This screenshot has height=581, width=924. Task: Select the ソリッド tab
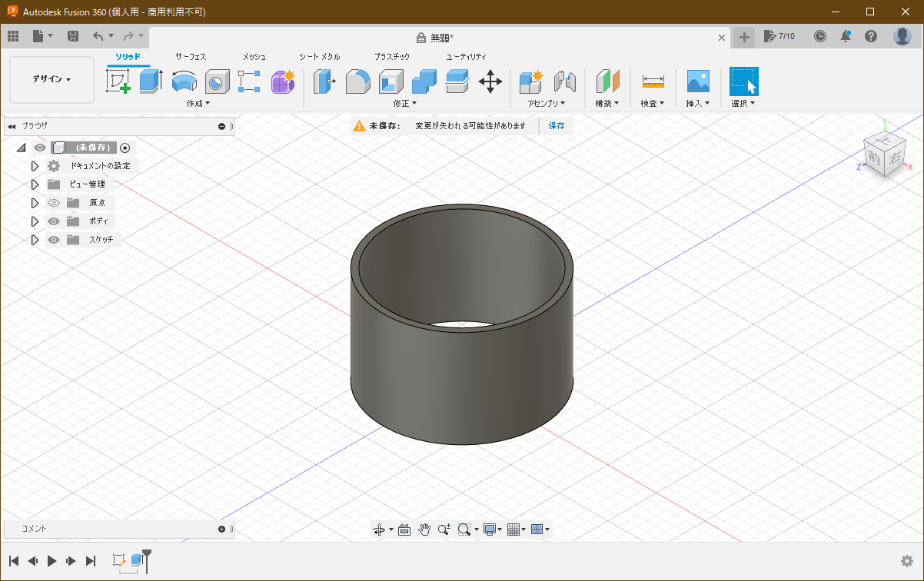point(128,57)
